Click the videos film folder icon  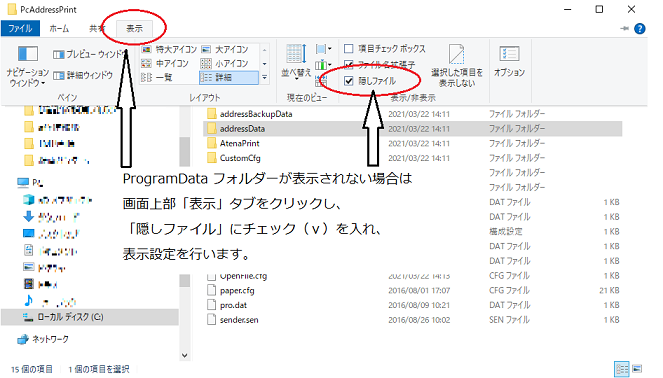pos(28,284)
